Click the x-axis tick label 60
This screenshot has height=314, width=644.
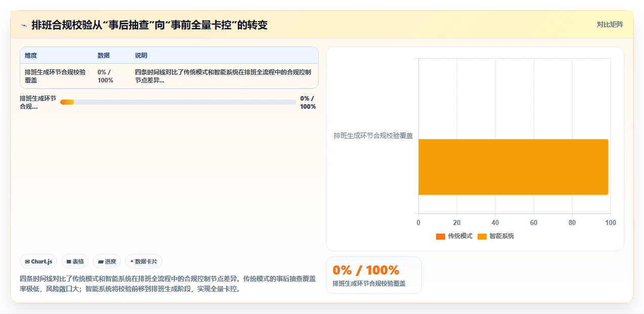(x=534, y=222)
